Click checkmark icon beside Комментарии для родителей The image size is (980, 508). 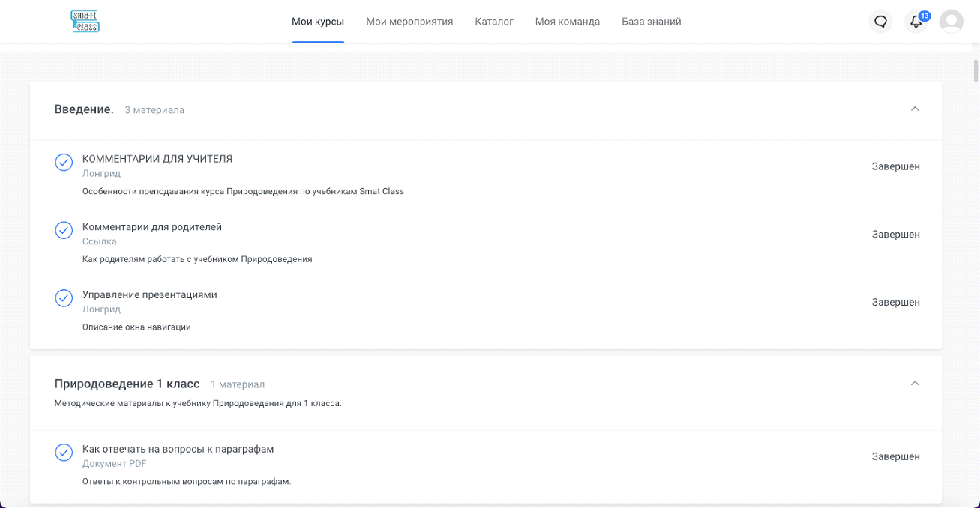(64, 230)
